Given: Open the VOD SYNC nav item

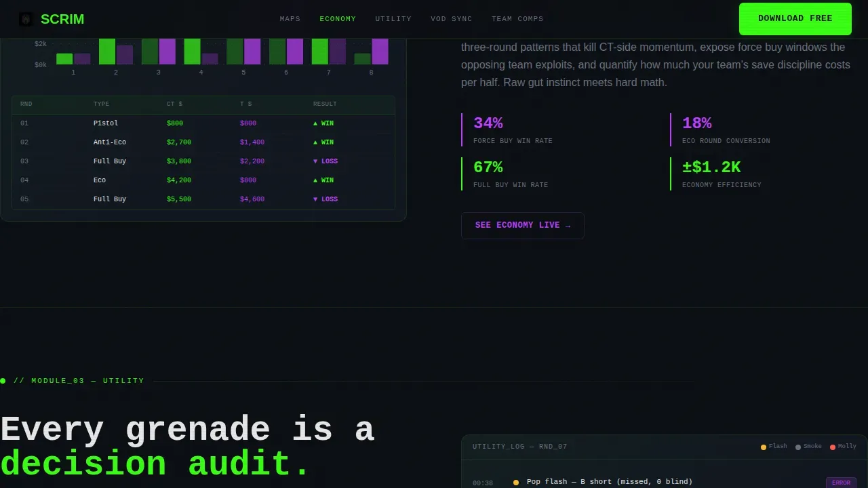Looking at the screenshot, I should tap(452, 19).
